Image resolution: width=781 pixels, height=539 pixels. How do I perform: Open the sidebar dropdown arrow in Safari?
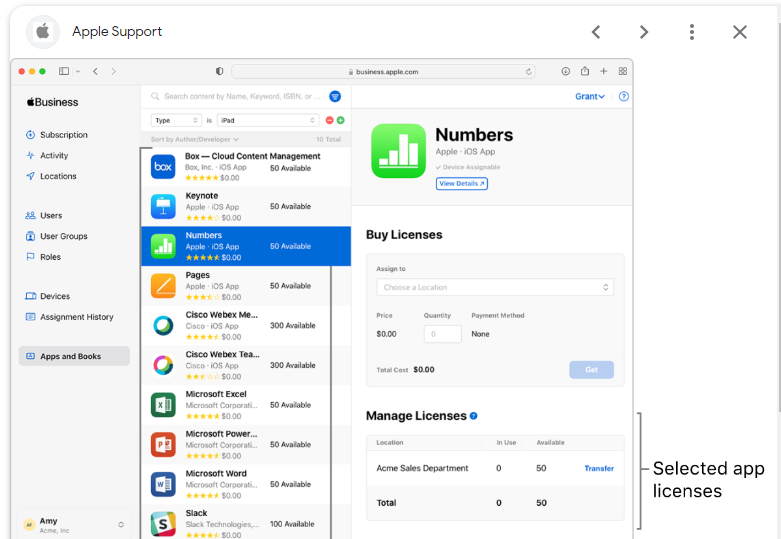[x=78, y=71]
